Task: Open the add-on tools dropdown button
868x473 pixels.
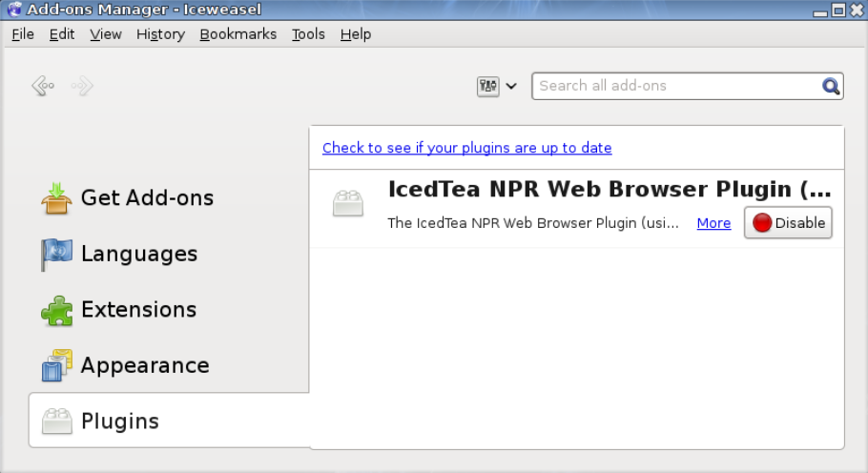Action: click(x=496, y=86)
